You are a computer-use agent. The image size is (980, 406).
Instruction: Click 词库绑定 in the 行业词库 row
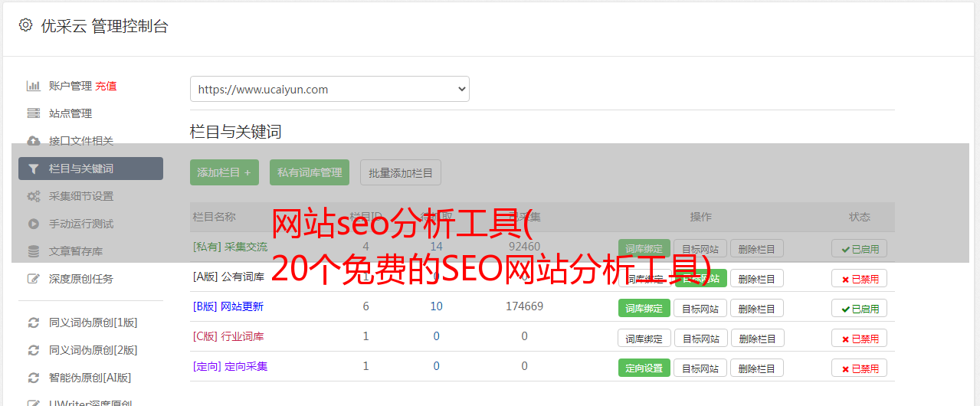(644, 338)
